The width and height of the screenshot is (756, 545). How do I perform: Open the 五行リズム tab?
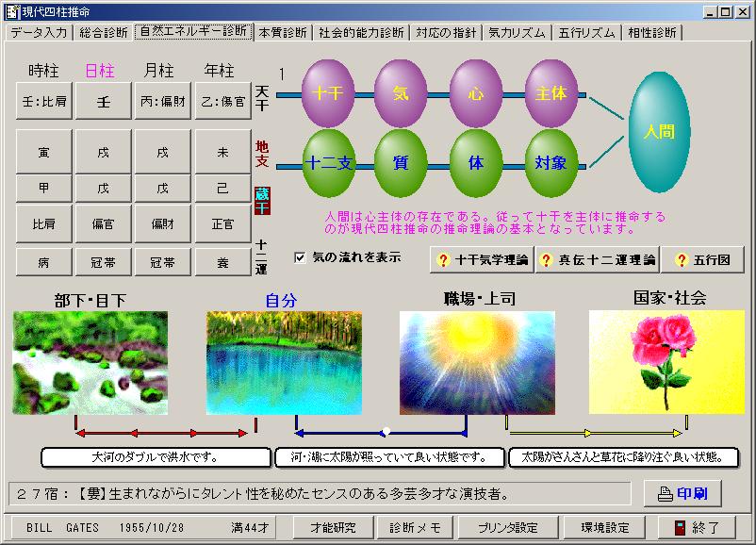click(586, 32)
